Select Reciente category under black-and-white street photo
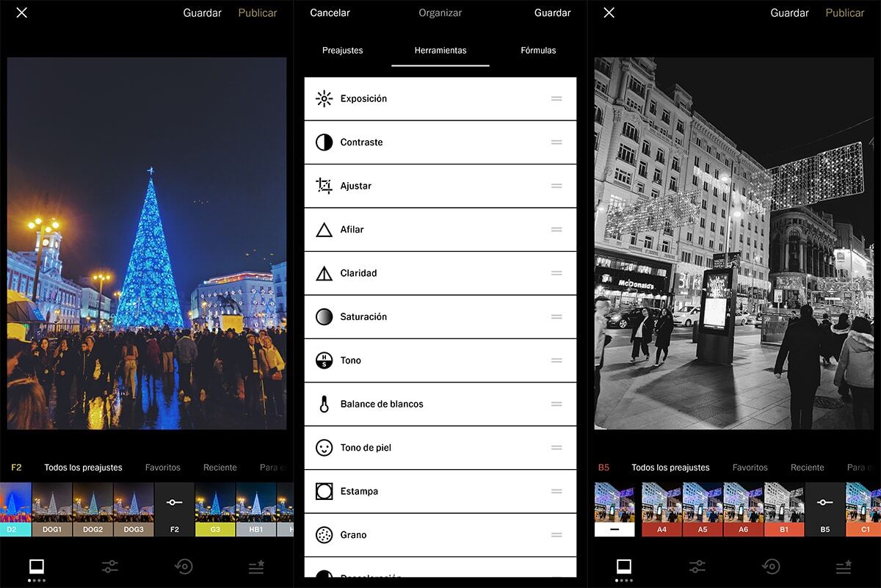The image size is (881, 588). point(808,468)
